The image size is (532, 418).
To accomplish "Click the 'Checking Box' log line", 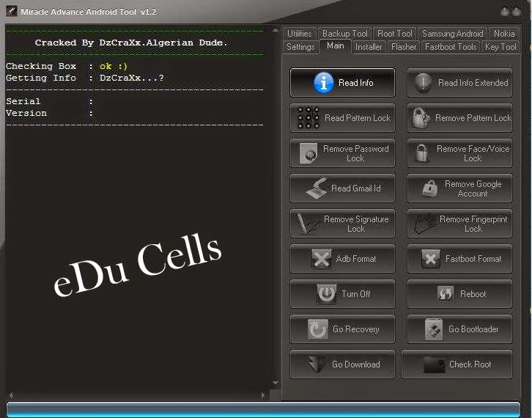I will coord(67,66).
